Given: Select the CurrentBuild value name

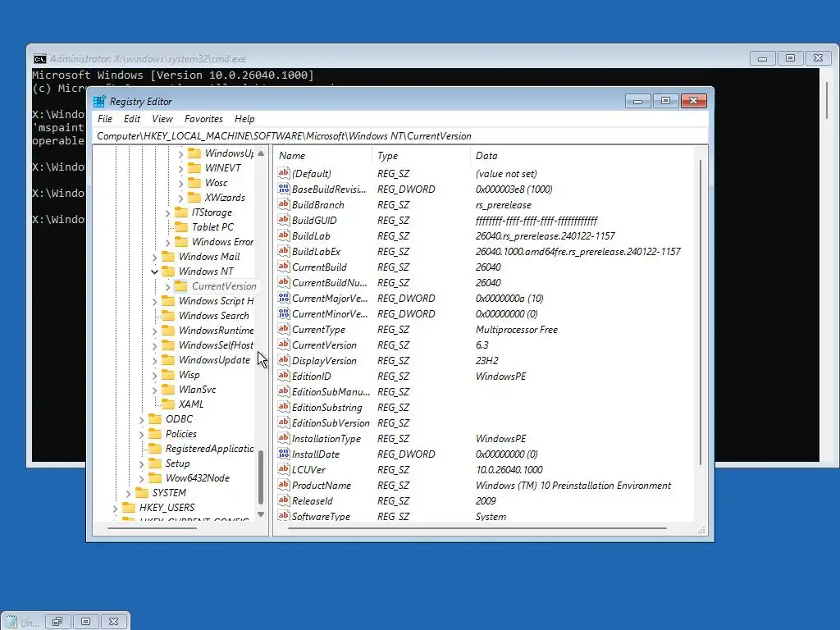Looking at the screenshot, I should 319,267.
